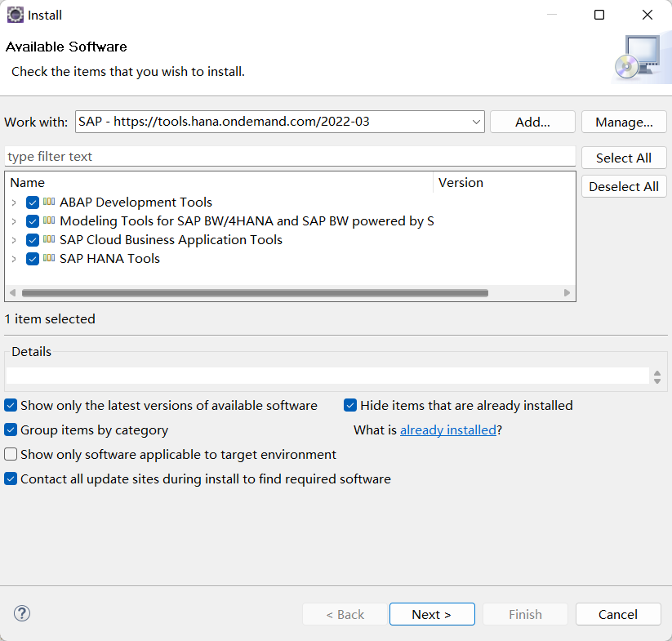Click the Manage... button
This screenshot has height=641, width=672.
pos(624,122)
